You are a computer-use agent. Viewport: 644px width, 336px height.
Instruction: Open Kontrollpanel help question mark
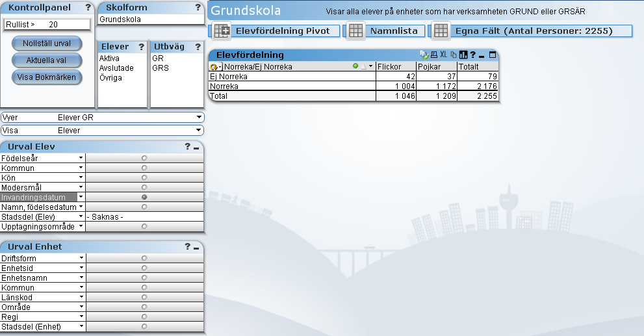pos(88,7)
